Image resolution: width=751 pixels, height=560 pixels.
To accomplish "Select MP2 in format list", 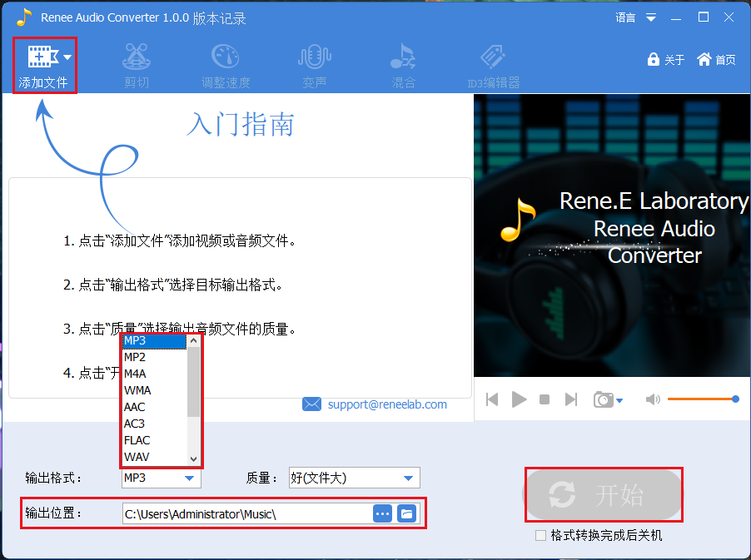I will tap(154, 357).
